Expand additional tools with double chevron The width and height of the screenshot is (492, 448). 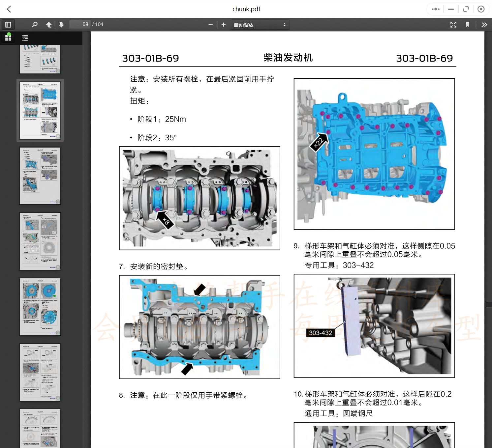[484, 24]
